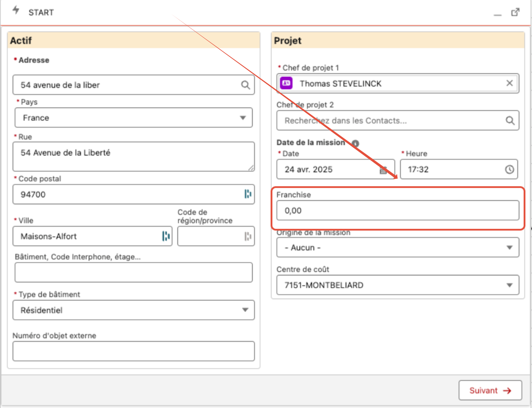Open the Pays dropdown showing France
Screen dimensions: 532x408
pos(134,118)
